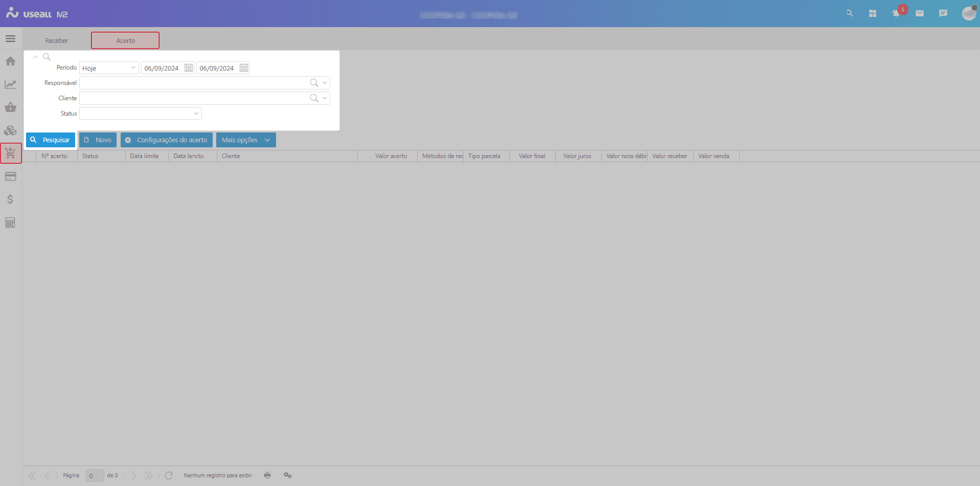Screen dimensions: 980x486
Task: Select the Acerto tab
Action: coord(125,40)
